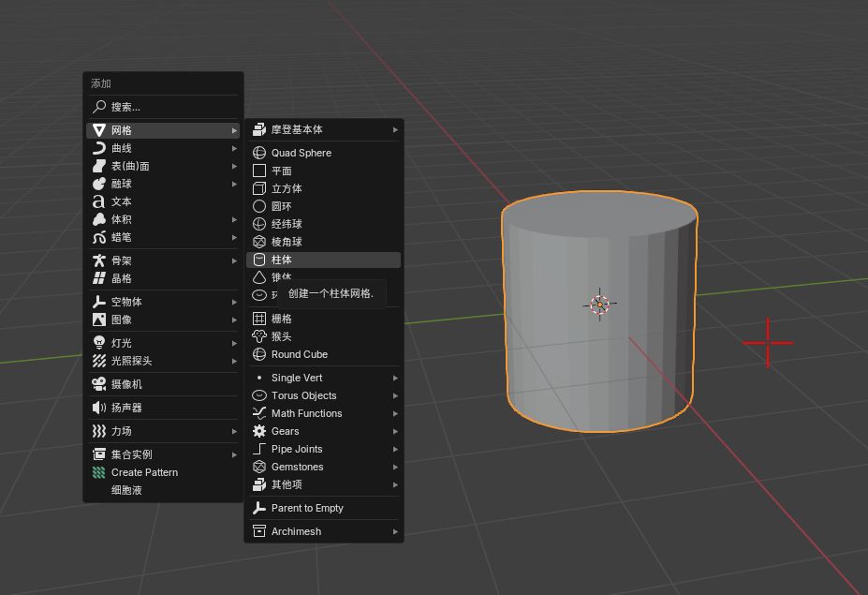Click the text 'a' icon beside 文本
Screen dimensions: 868x595
coord(99,201)
